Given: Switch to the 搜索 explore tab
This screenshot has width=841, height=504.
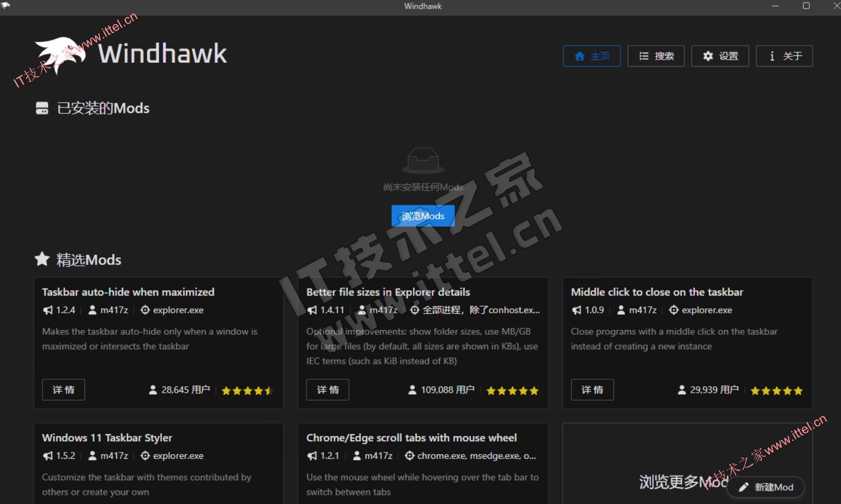Looking at the screenshot, I should (x=655, y=56).
